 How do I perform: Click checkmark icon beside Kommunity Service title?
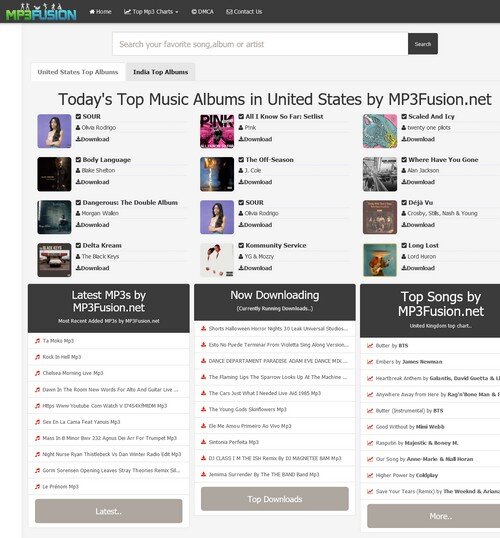pyautogui.click(x=241, y=246)
